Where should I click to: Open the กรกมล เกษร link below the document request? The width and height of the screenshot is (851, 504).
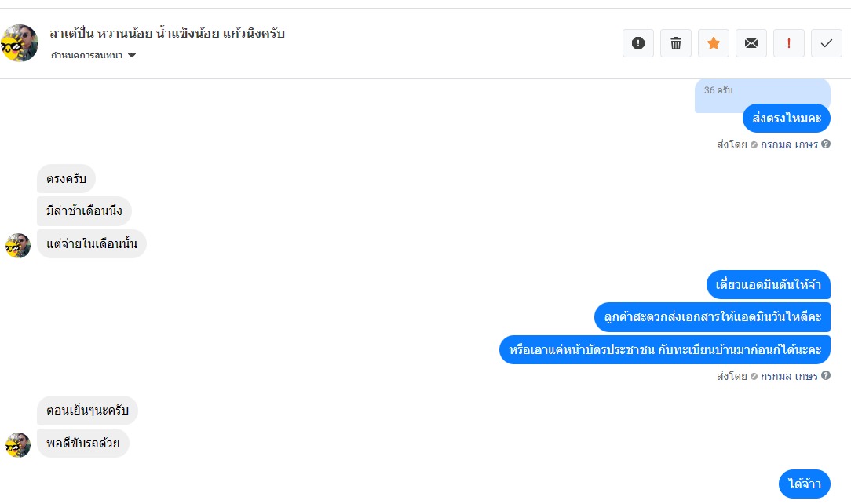[788, 376]
